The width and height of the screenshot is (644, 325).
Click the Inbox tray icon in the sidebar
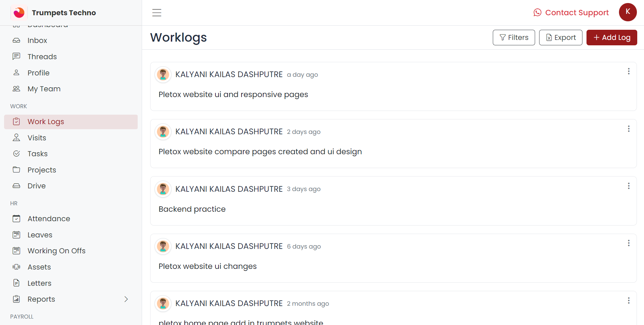click(16, 41)
